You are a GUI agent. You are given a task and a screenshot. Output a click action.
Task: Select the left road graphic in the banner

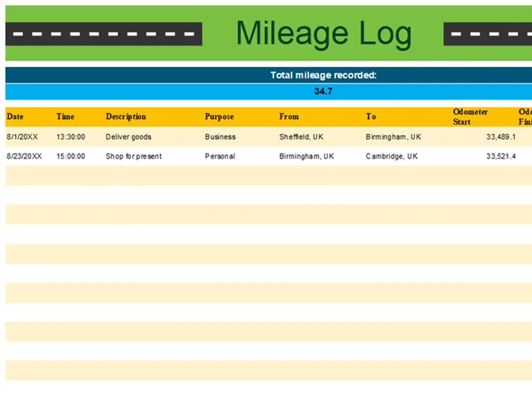click(104, 34)
